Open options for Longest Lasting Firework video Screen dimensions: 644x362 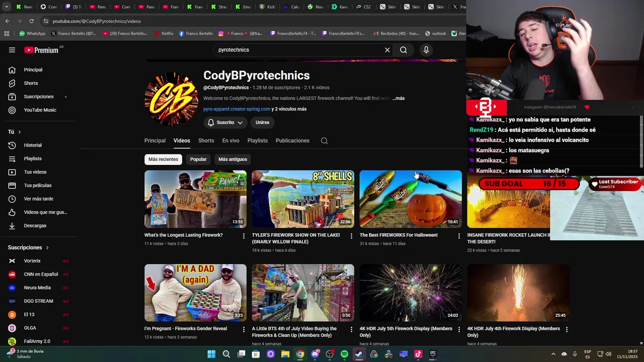[244, 236]
